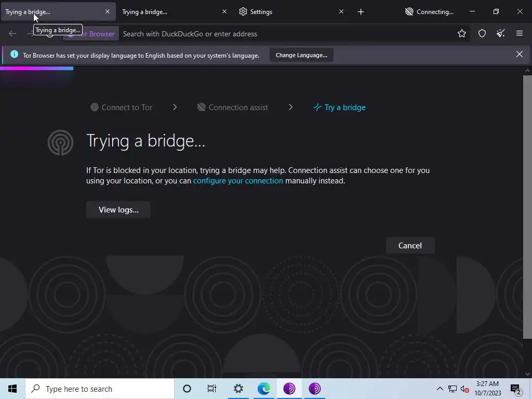The height and width of the screenshot is (399, 532).
Task: Click the 'Connecting...' status indicator
Action: 429,12
